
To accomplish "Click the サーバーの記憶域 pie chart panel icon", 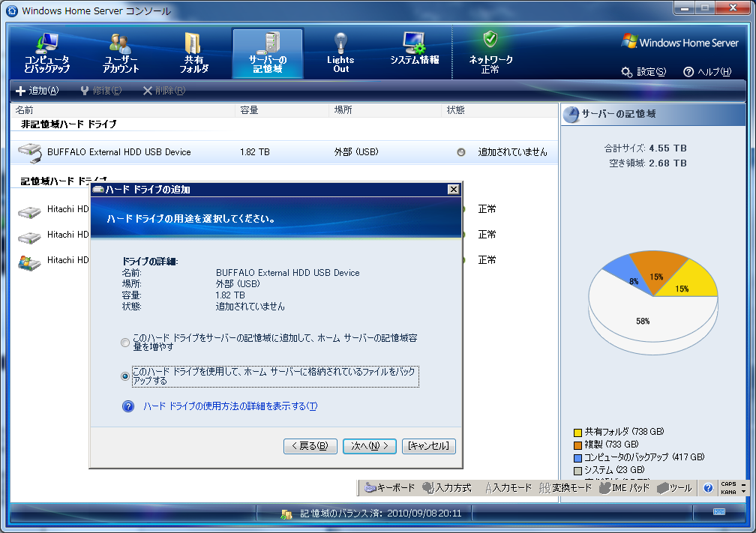I will click(571, 115).
